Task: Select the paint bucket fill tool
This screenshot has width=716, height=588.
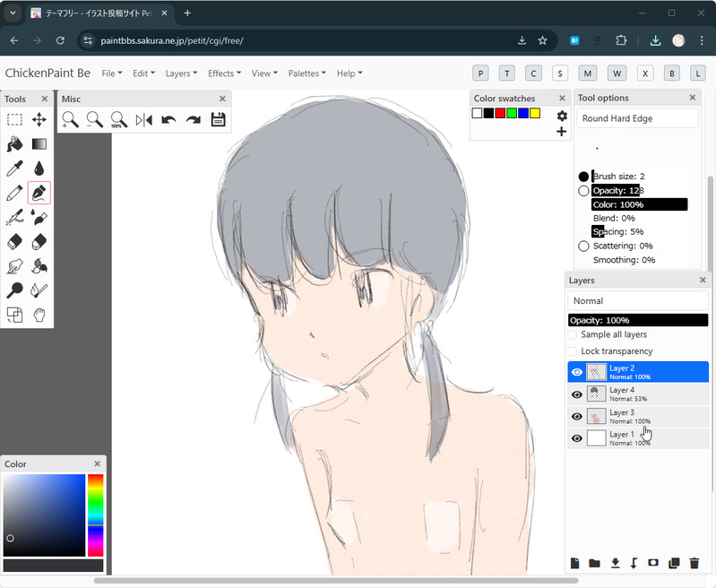Action: point(14,143)
